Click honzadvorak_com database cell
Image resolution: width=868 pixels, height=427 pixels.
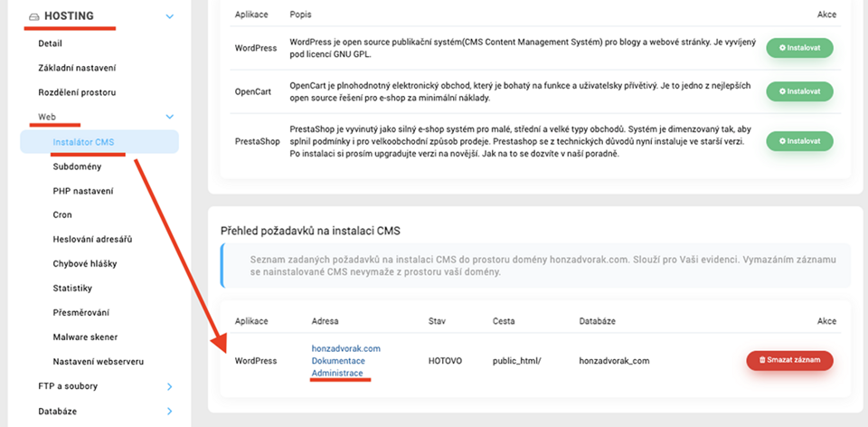(614, 361)
